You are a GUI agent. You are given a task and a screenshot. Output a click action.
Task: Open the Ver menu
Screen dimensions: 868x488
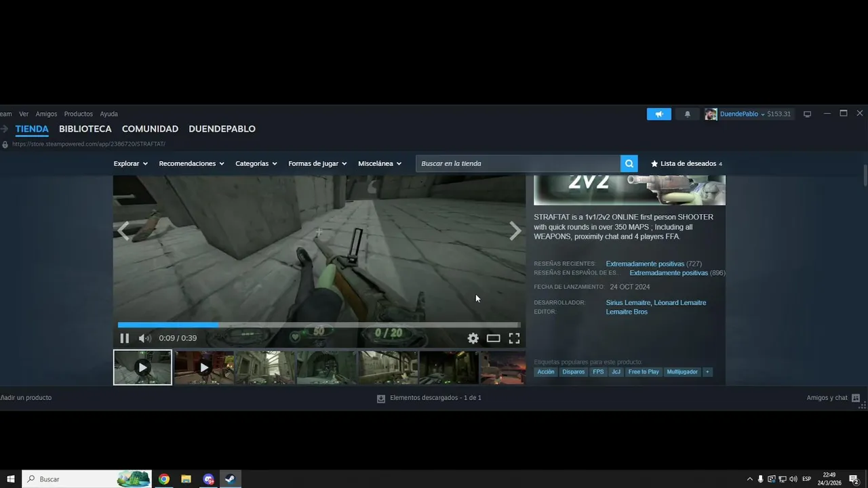click(24, 114)
